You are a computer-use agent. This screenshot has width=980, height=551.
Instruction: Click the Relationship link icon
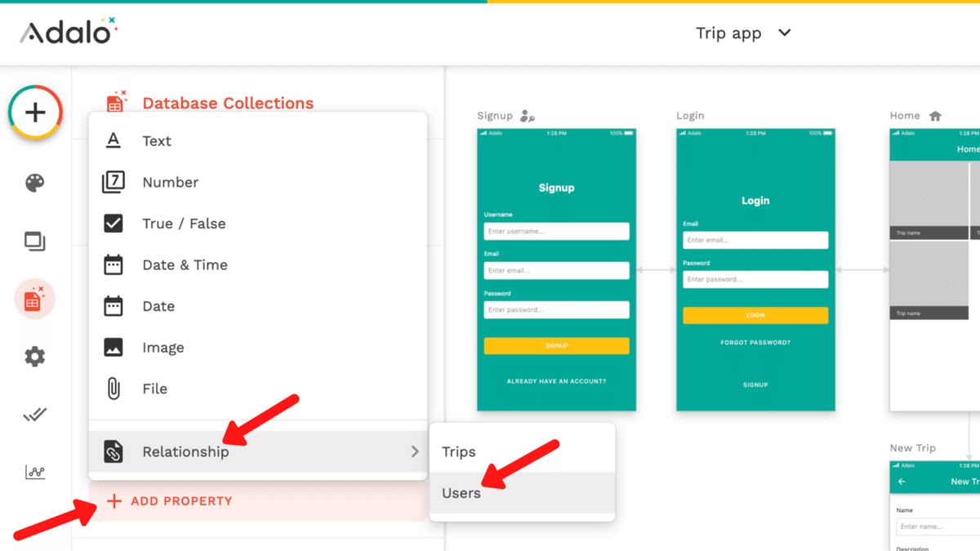tap(114, 451)
